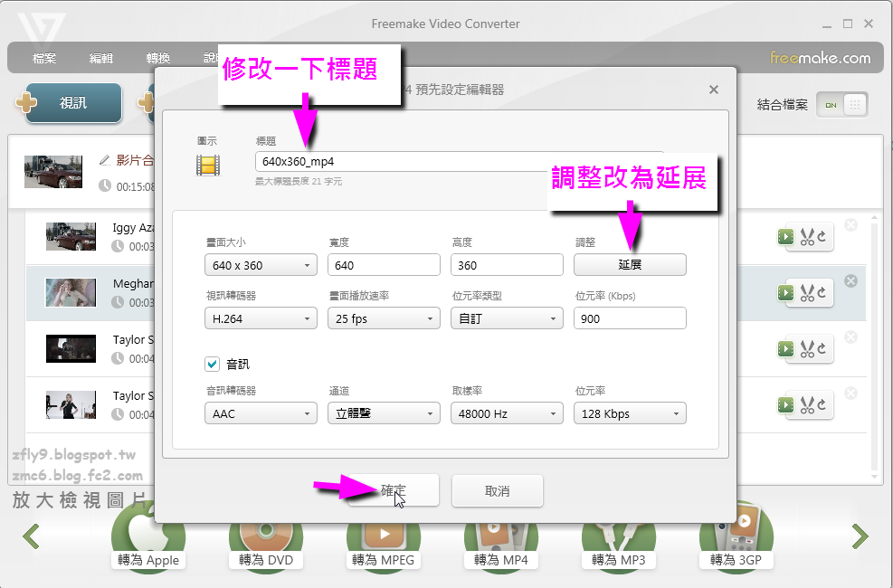Click the 延展 adjust button

630,265
